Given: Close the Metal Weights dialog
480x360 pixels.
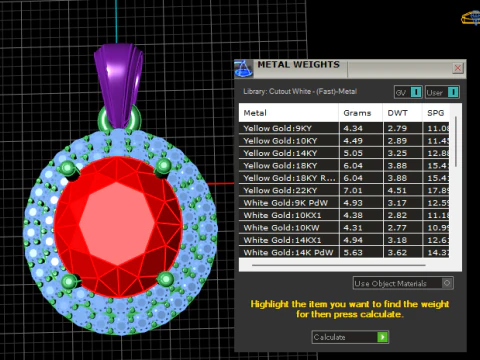Looking at the screenshot, I should [x=458, y=68].
